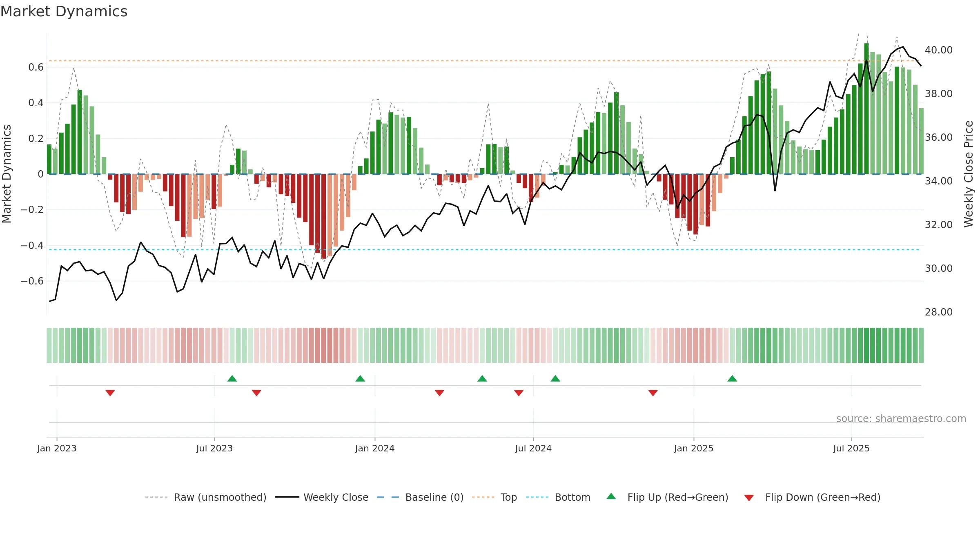This screenshot has height=551, width=980.
Task: Click the −0.6 left axis tick
Action: [32, 281]
